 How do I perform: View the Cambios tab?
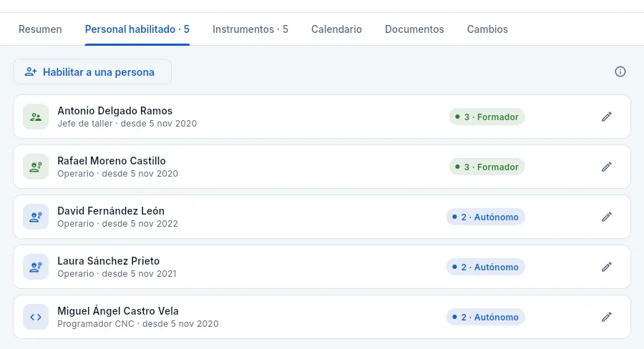[487, 29]
